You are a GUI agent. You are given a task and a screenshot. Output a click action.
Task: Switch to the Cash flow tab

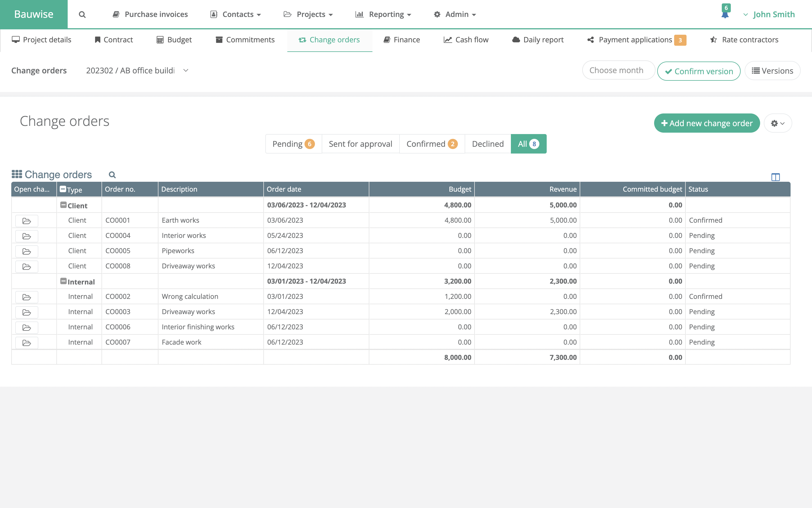pos(466,40)
